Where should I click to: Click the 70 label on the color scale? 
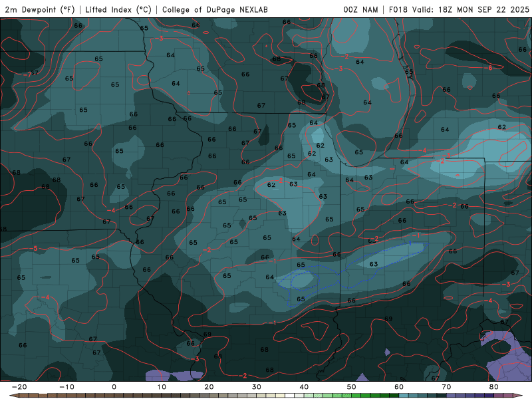pyautogui.click(x=446, y=387)
